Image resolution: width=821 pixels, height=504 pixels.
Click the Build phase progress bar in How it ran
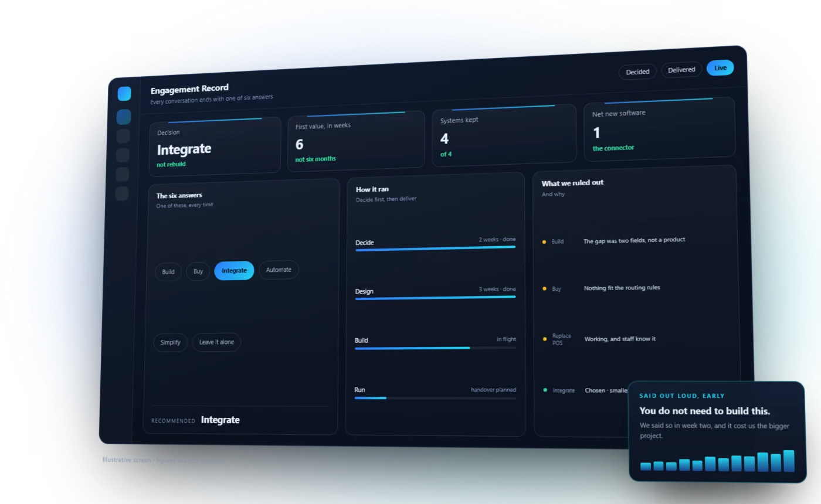click(436, 348)
